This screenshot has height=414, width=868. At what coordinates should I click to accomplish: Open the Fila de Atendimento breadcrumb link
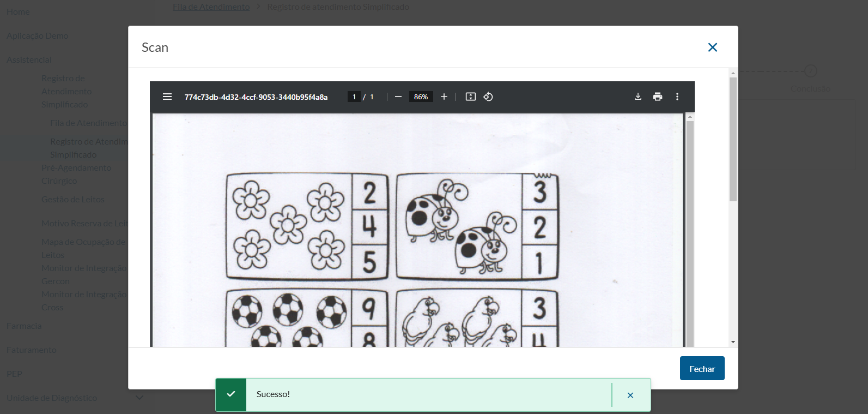(211, 7)
